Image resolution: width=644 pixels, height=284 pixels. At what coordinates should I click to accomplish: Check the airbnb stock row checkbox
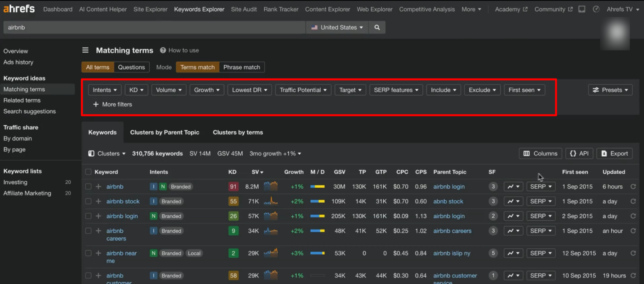tap(88, 201)
